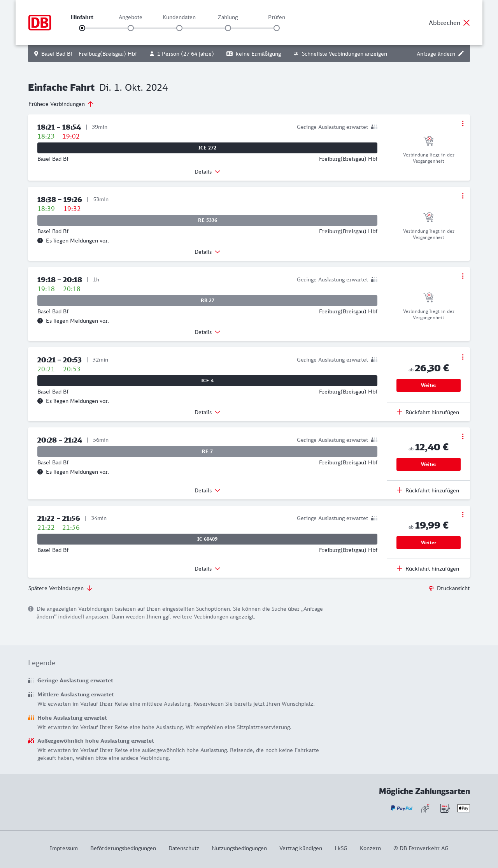Select the Zahlung step circle

click(x=228, y=28)
